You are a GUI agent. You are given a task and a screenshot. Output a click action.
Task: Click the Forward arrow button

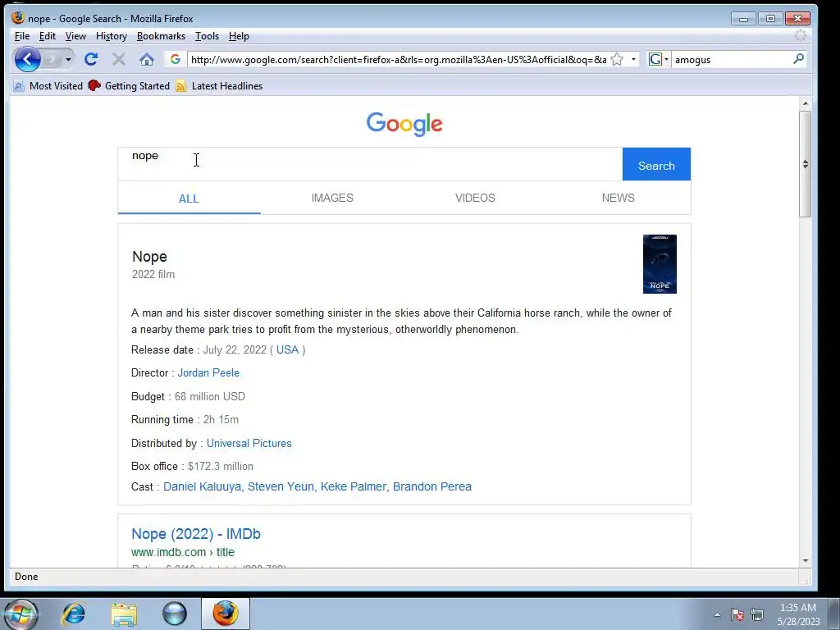coord(52,59)
